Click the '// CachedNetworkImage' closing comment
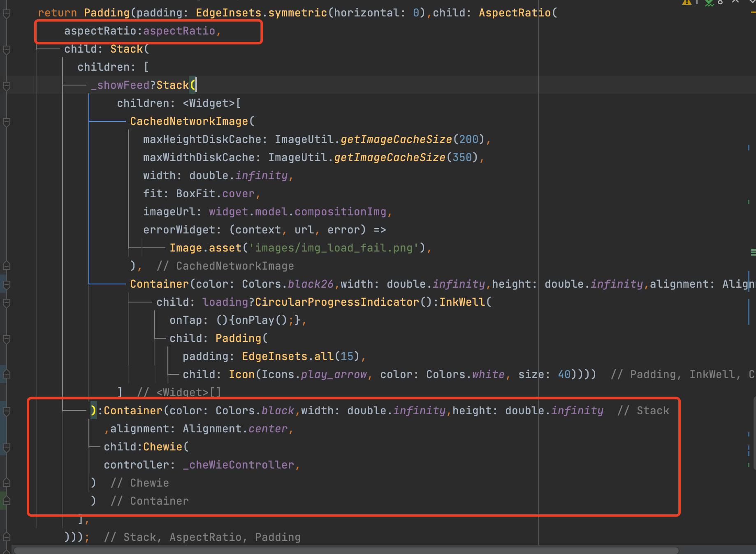This screenshot has height=554, width=756. (x=225, y=266)
